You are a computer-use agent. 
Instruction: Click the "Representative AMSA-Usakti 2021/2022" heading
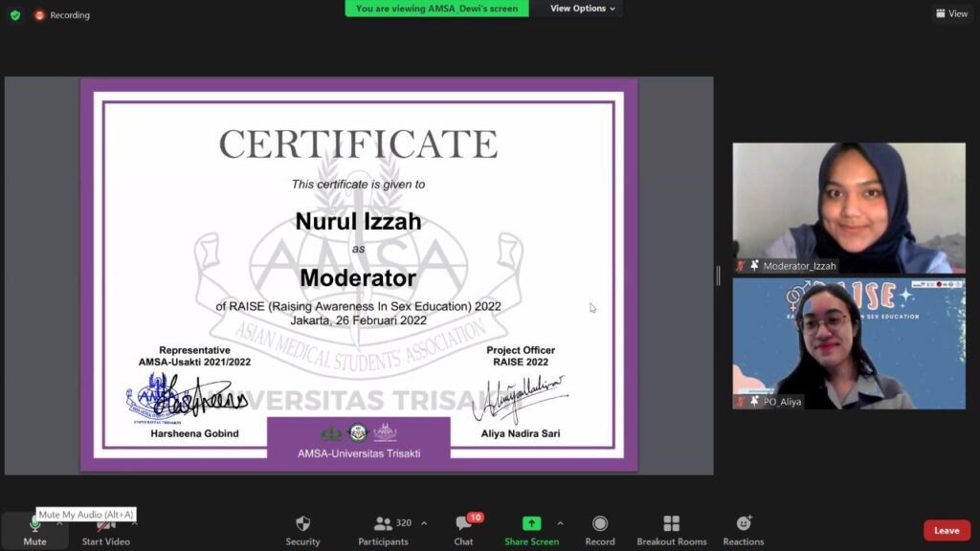(194, 356)
